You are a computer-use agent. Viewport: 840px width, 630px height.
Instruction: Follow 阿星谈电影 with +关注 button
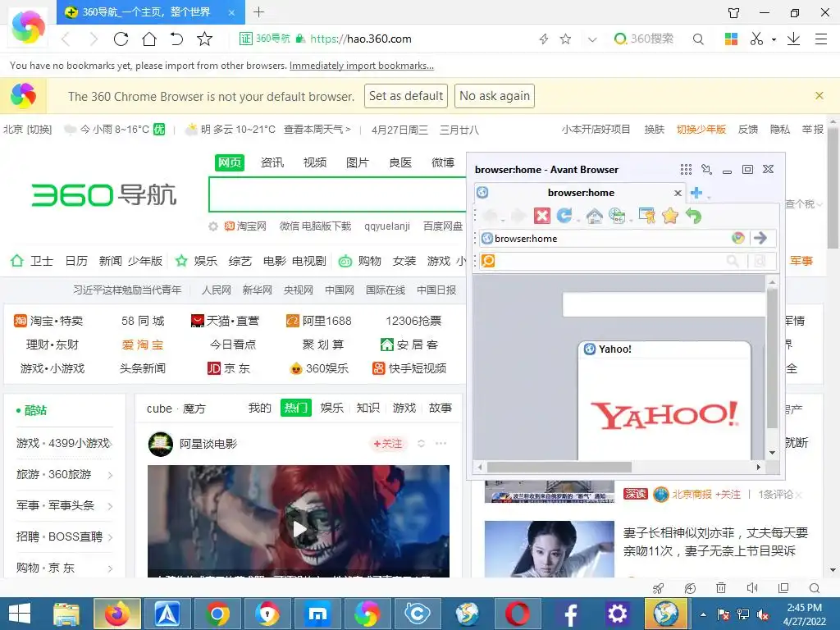(x=388, y=444)
